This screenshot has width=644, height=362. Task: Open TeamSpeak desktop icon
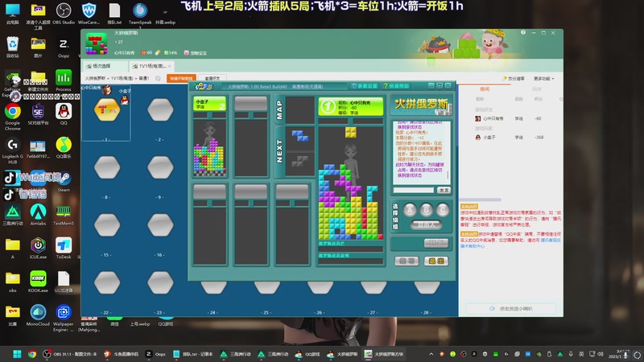[140, 13]
